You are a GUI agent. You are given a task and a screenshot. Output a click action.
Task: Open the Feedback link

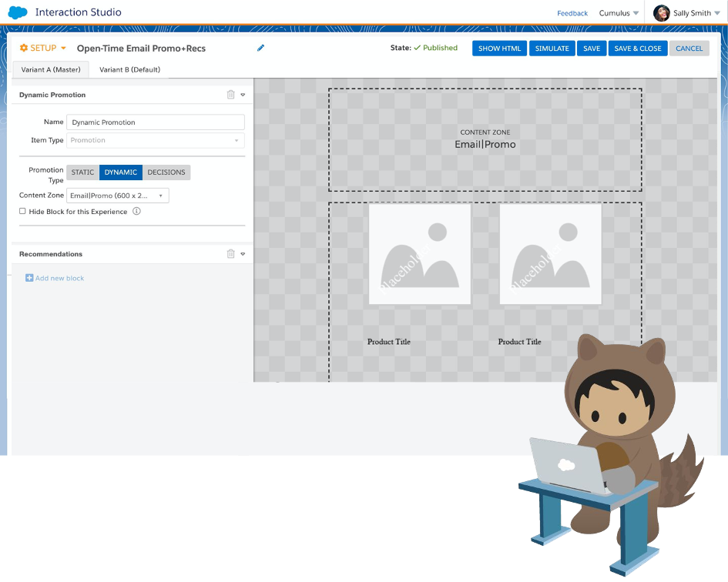pyautogui.click(x=572, y=12)
